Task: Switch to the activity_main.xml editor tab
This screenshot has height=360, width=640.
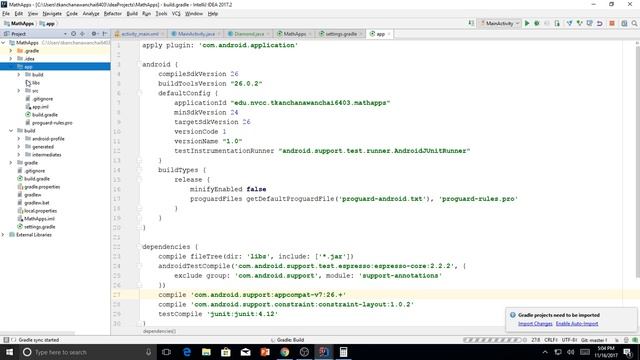Action: tap(139, 34)
